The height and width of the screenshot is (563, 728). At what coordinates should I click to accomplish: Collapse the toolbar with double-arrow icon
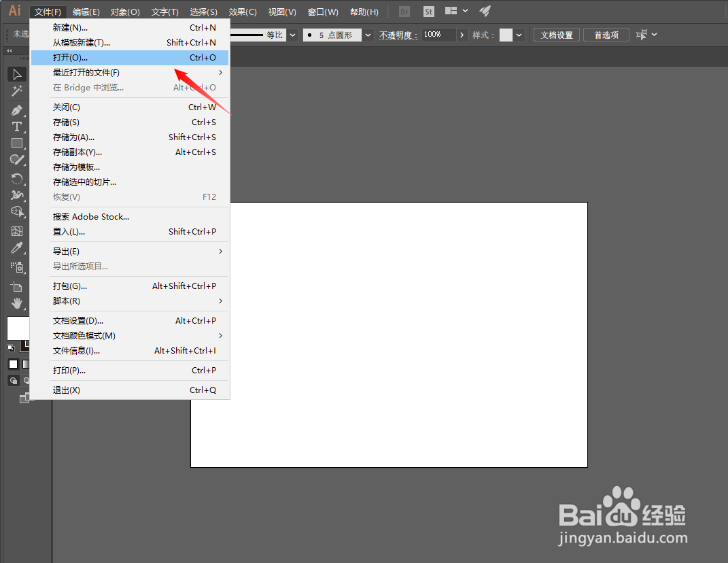(x=10, y=50)
